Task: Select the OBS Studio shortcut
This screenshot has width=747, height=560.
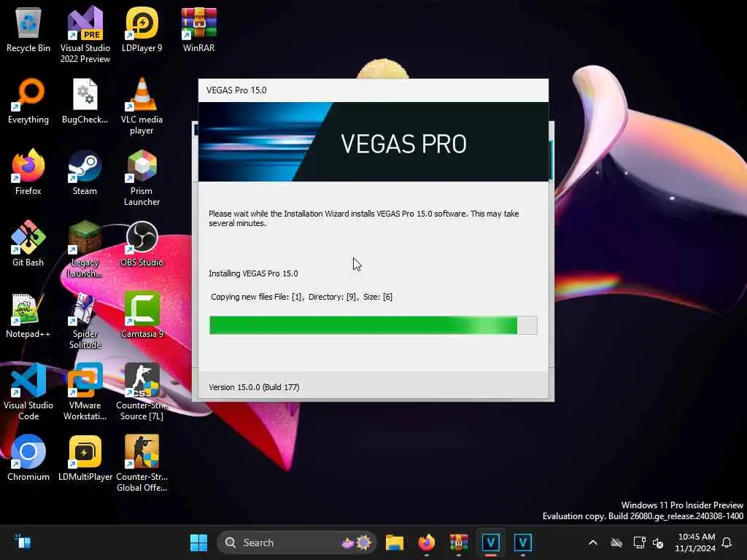Action: [142, 244]
